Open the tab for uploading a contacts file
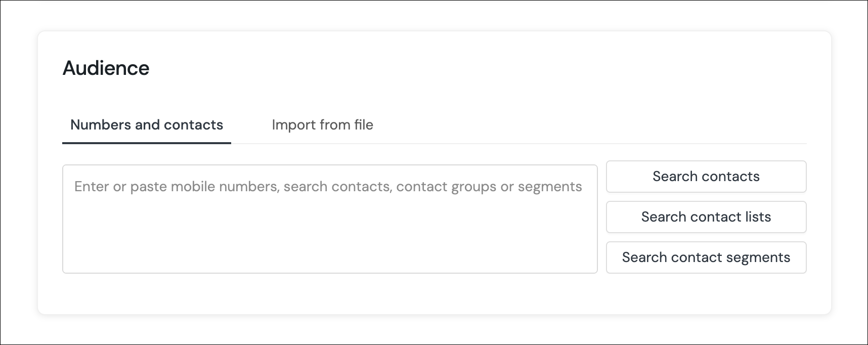This screenshot has width=868, height=345. 322,125
